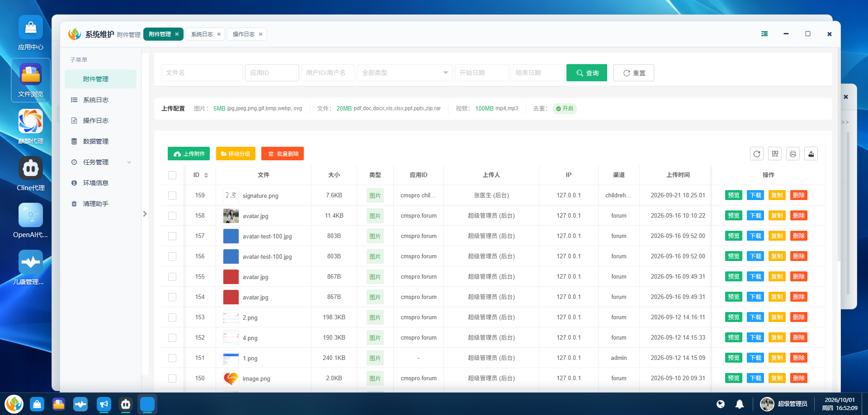Click the 批量删除 button
Image resolution: width=868 pixels, height=415 pixels.
click(x=283, y=154)
